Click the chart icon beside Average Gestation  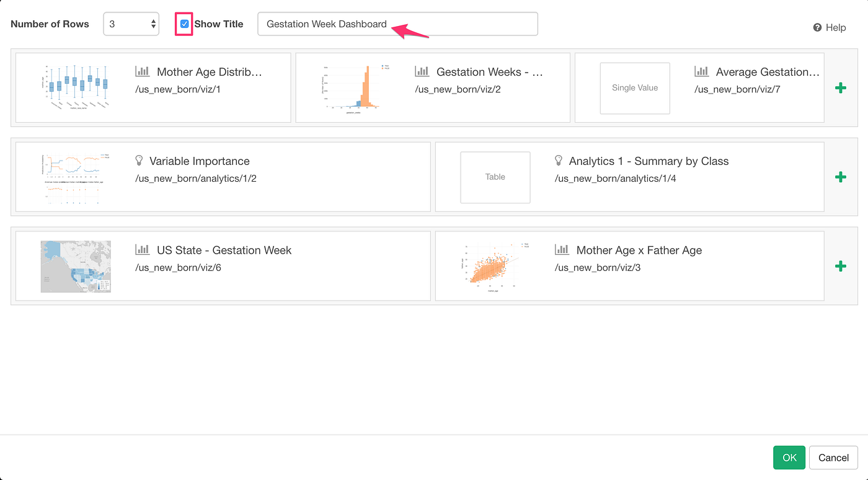[x=702, y=71]
